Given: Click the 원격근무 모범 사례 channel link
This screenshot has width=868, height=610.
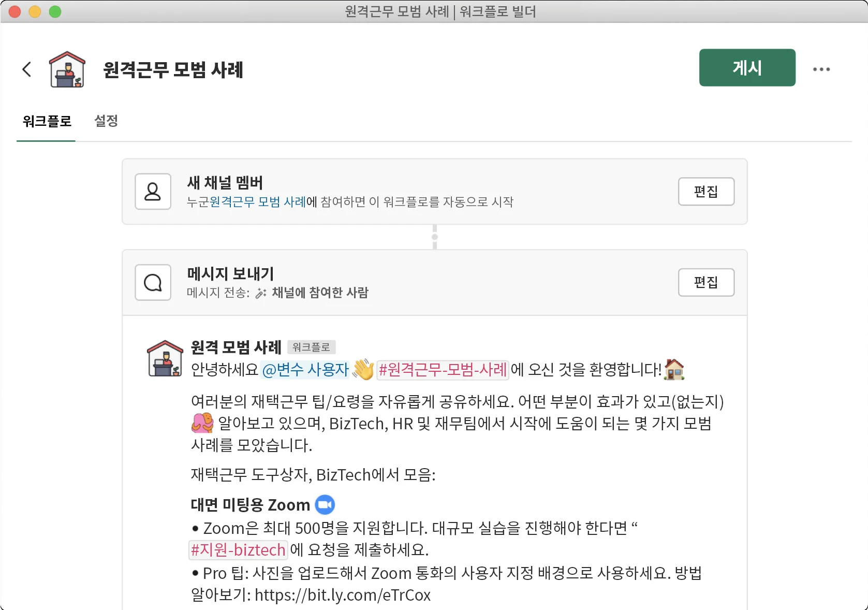Looking at the screenshot, I should (x=258, y=202).
